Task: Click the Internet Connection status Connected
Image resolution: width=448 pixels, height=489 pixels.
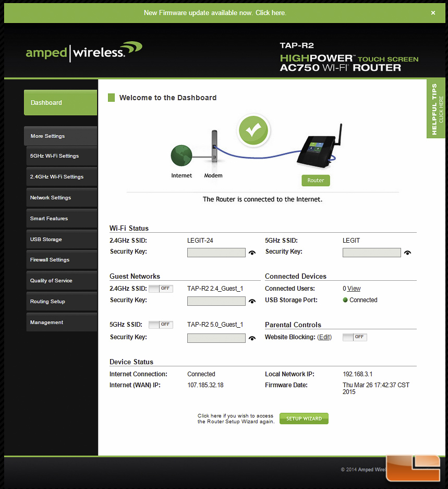Action: click(201, 374)
